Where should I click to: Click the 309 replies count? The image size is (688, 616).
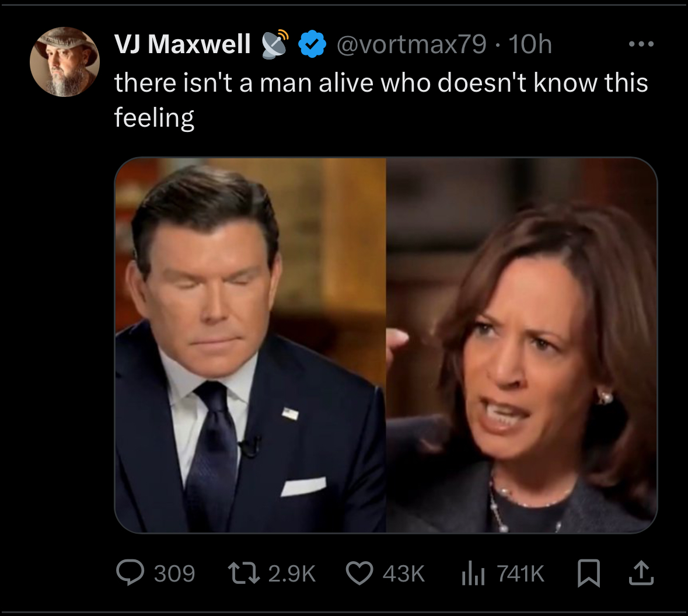(x=174, y=573)
